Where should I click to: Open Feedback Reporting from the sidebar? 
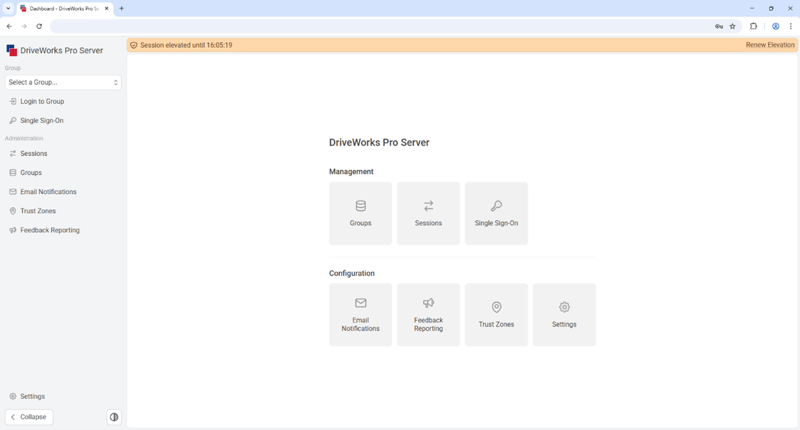click(x=63, y=230)
